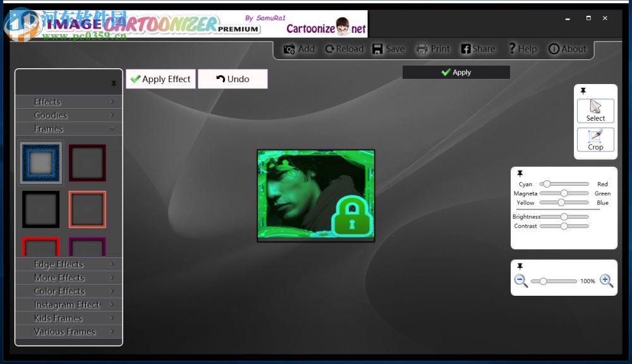
Task: Click the Undo button
Action: (233, 79)
